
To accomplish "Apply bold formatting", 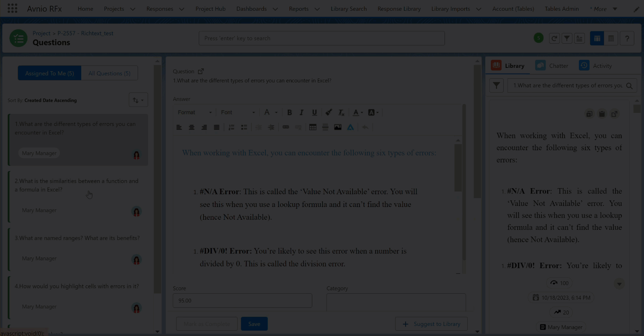I will (x=289, y=113).
